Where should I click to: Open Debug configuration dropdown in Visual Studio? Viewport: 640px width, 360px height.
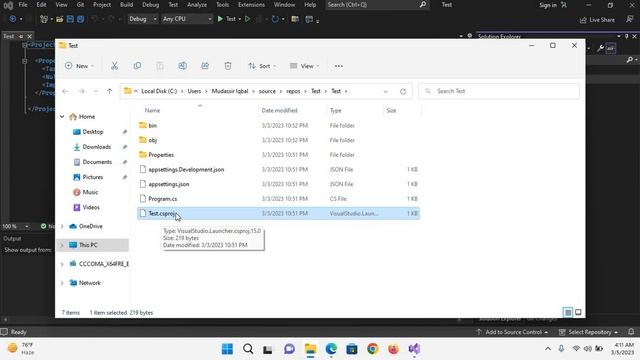point(142,19)
